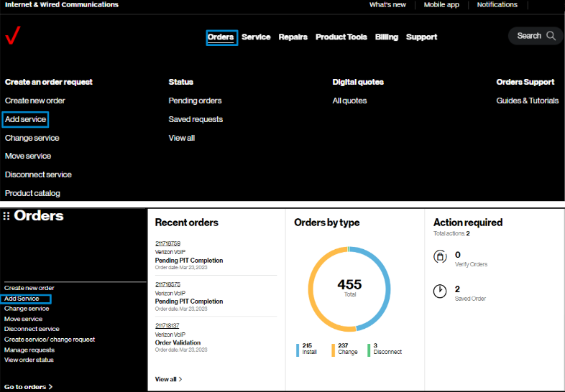Click Add Service in dashboard sidebar
The width and height of the screenshot is (565, 392).
22,299
